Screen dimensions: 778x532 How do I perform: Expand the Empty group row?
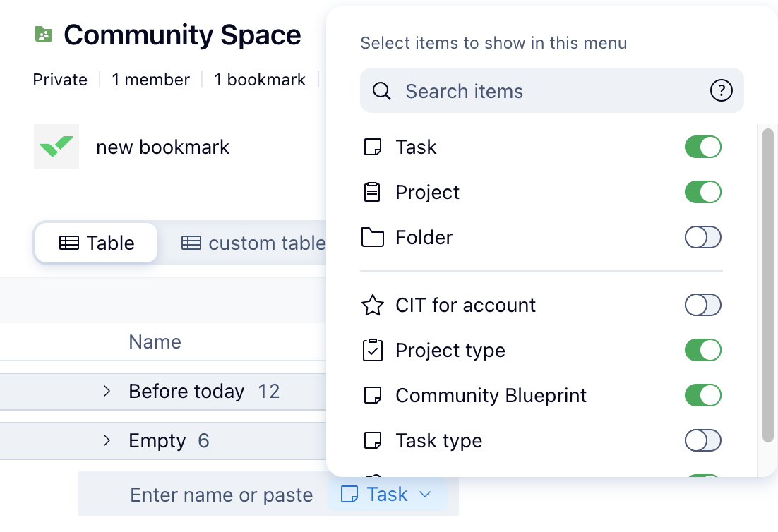click(107, 441)
